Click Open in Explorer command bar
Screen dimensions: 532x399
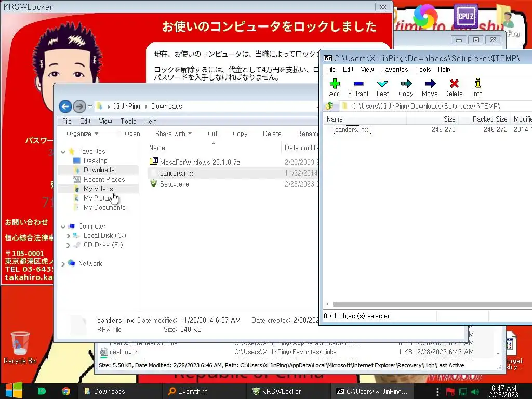pos(132,134)
